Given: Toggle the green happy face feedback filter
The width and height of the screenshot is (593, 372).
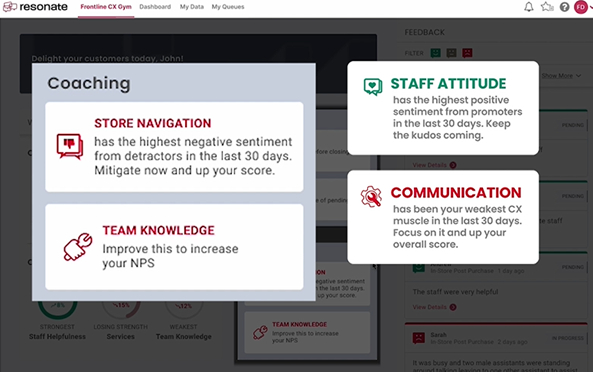Looking at the screenshot, I should click(436, 53).
